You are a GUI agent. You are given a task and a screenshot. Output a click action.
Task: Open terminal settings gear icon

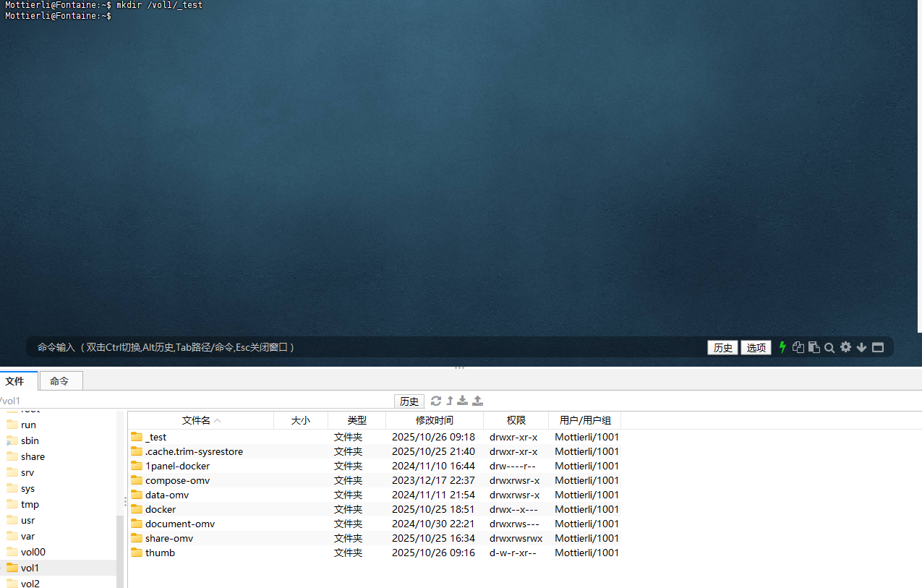coord(845,347)
